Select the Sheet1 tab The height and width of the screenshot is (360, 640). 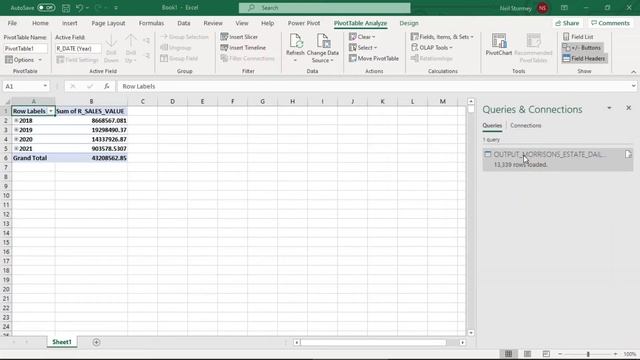coord(62,342)
